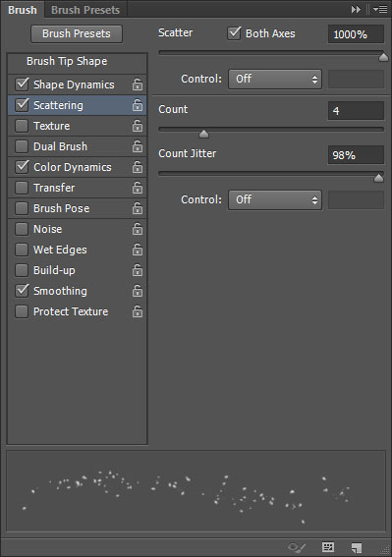The width and height of the screenshot is (392, 557).
Task: Enable the Texture checkbox
Action: tap(22, 126)
